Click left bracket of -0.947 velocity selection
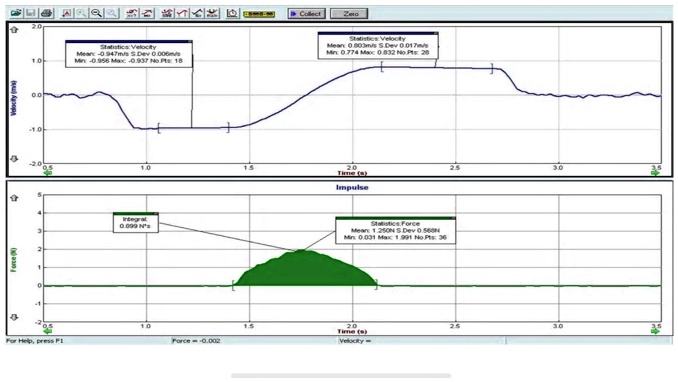Viewport: 678px width, 382px height. pyautogui.click(x=159, y=128)
